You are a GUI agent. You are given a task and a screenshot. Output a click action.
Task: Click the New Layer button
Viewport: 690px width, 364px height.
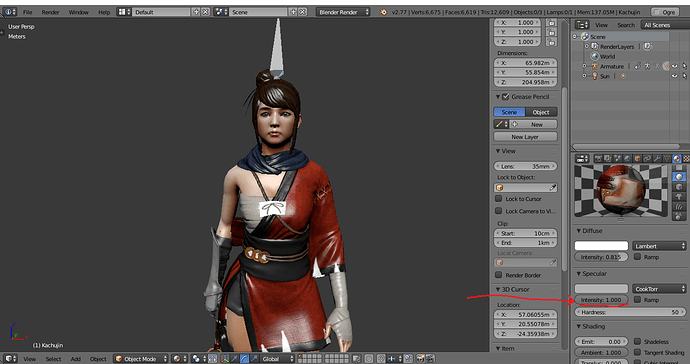tap(525, 136)
